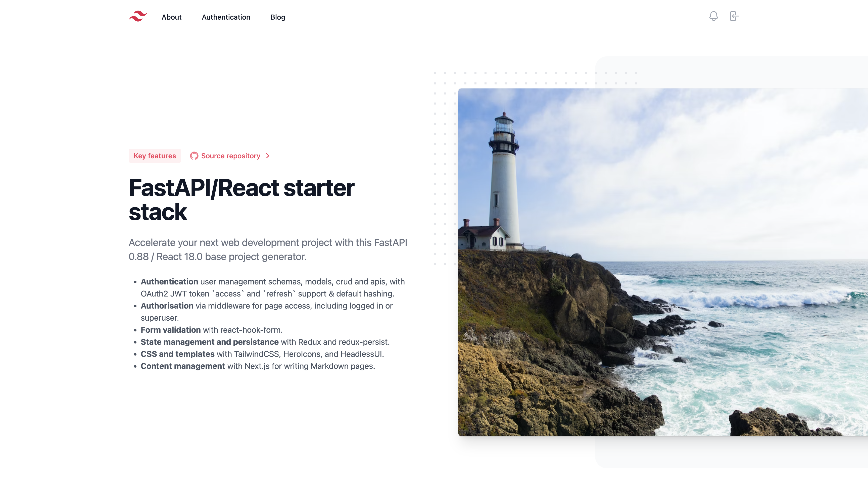Select the Key features highlighted badge
Image resolution: width=868 pixels, height=492 pixels.
click(x=154, y=156)
